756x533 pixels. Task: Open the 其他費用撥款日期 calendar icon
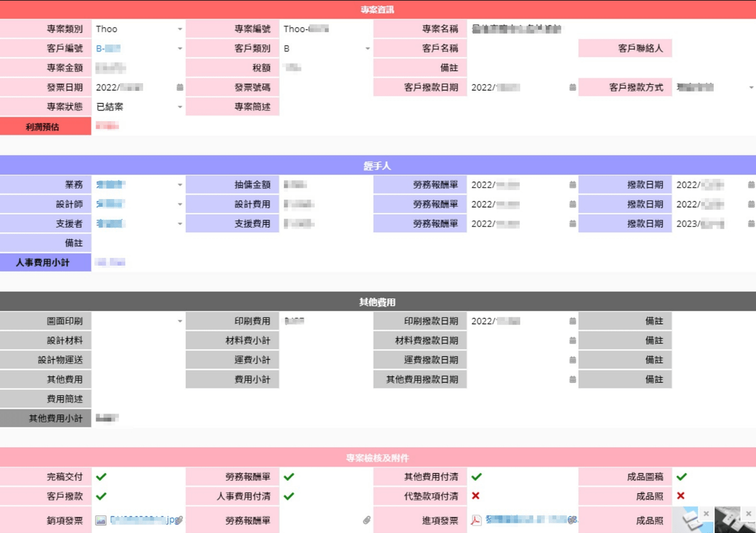coord(572,379)
